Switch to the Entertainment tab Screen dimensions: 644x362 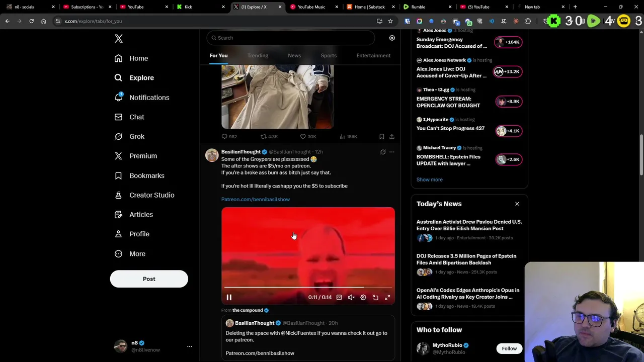(x=373, y=55)
